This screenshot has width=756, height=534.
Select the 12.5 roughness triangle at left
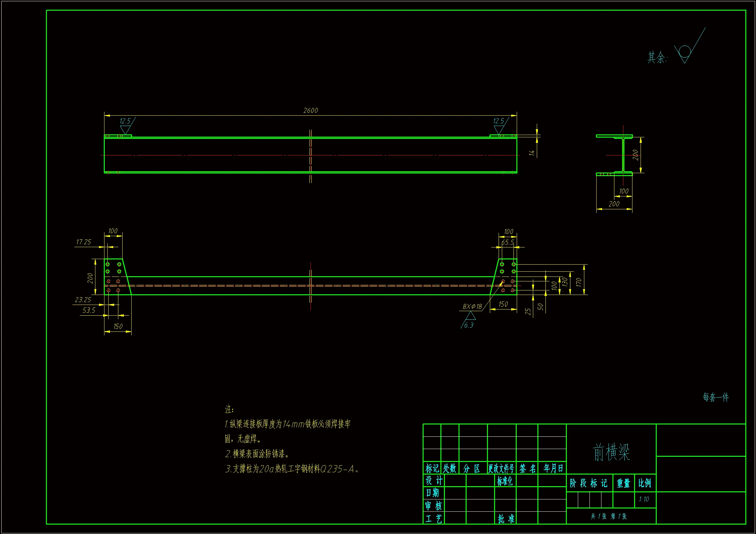point(125,129)
